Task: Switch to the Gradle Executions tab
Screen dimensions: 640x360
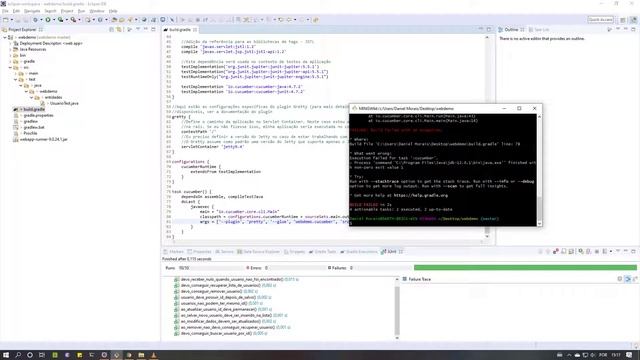Action: point(359,252)
